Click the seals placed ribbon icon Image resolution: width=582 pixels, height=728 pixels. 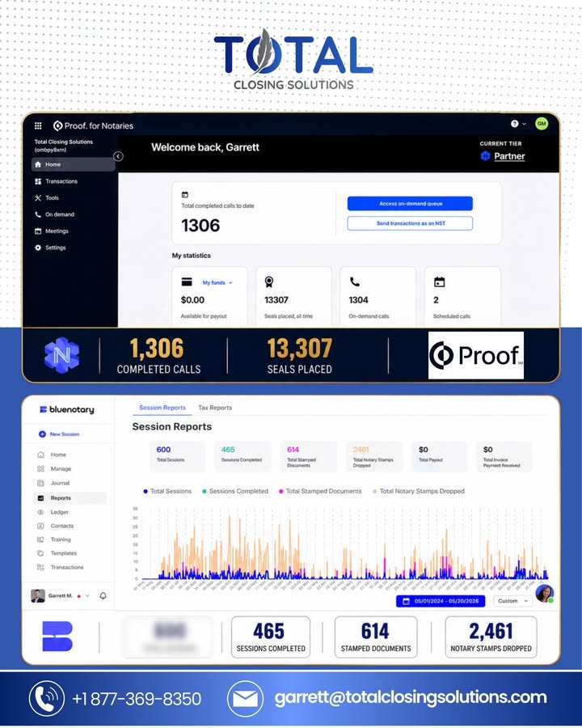click(x=268, y=281)
